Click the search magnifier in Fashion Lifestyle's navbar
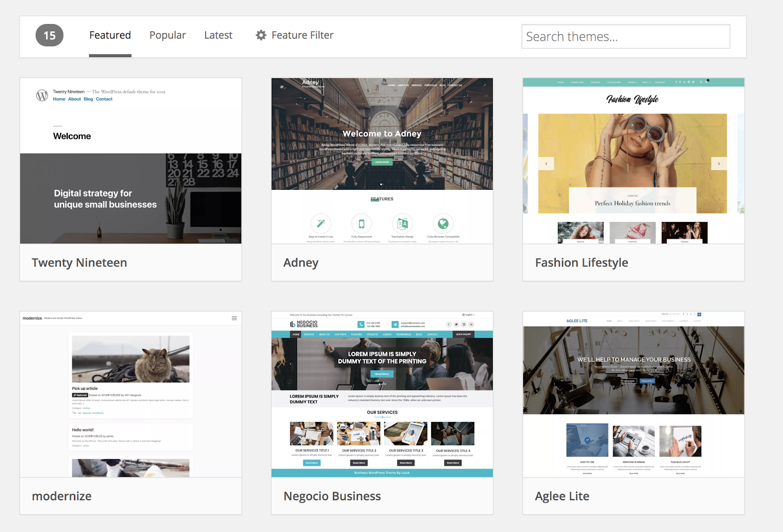This screenshot has height=532, width=783. click(x=701, y=82)
